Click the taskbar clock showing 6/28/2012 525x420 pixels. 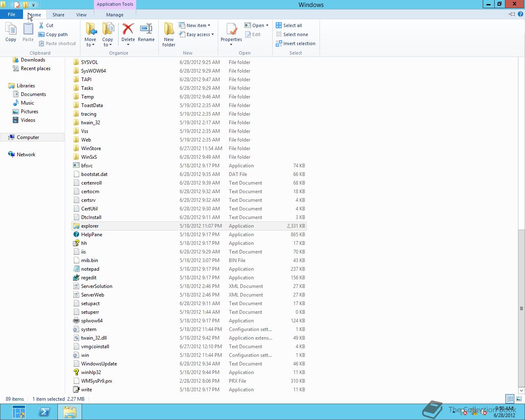tap(504, 412)
